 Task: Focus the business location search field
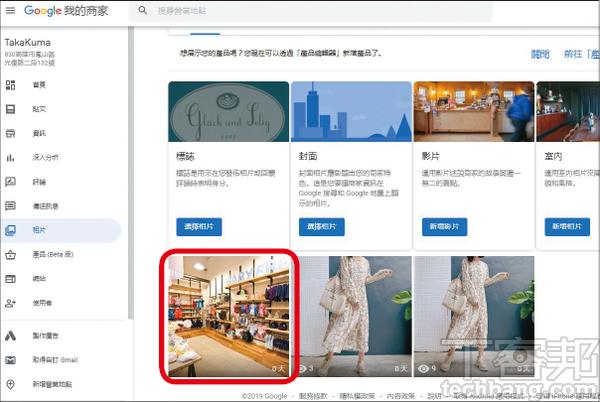tap(311, 11)
